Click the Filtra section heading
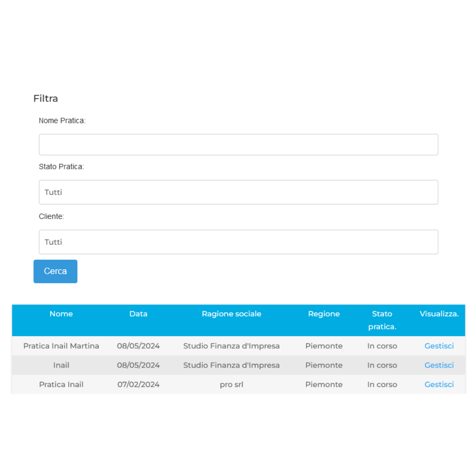The height and width of the screenshot is (476, 476). click(x=46, y=98)
